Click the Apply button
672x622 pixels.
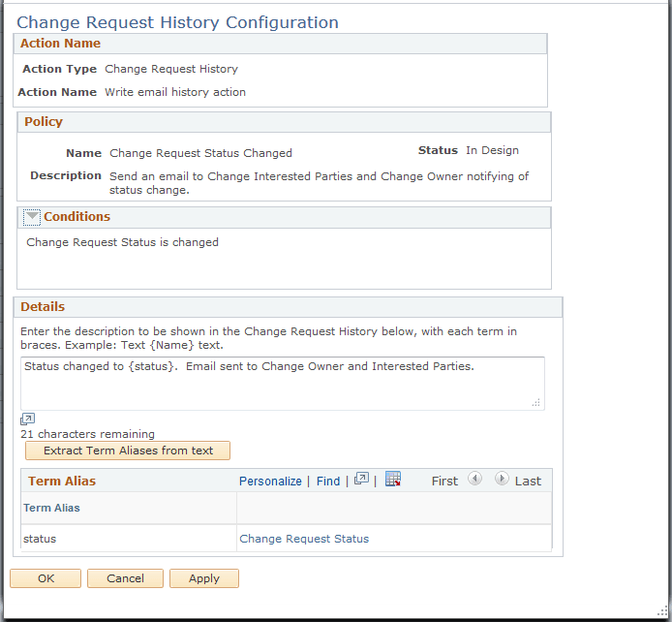pyautogui.click(x=204, y=578)
